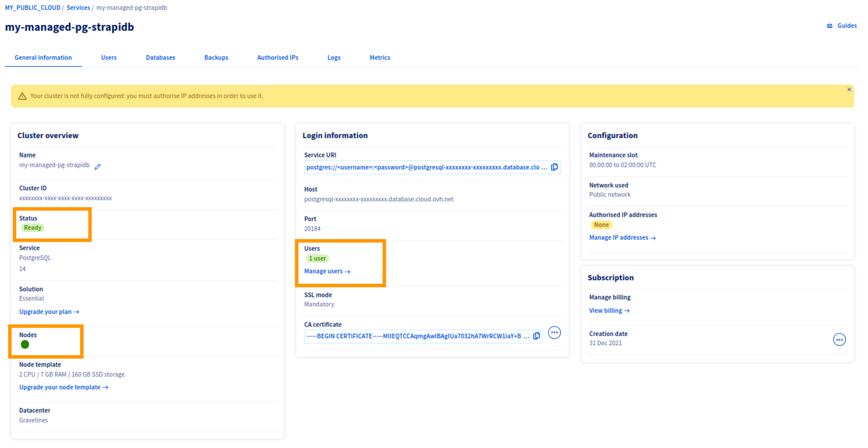Open the Creation date ellipsis menu
The image size is (868, 448).
click(839, 339)
